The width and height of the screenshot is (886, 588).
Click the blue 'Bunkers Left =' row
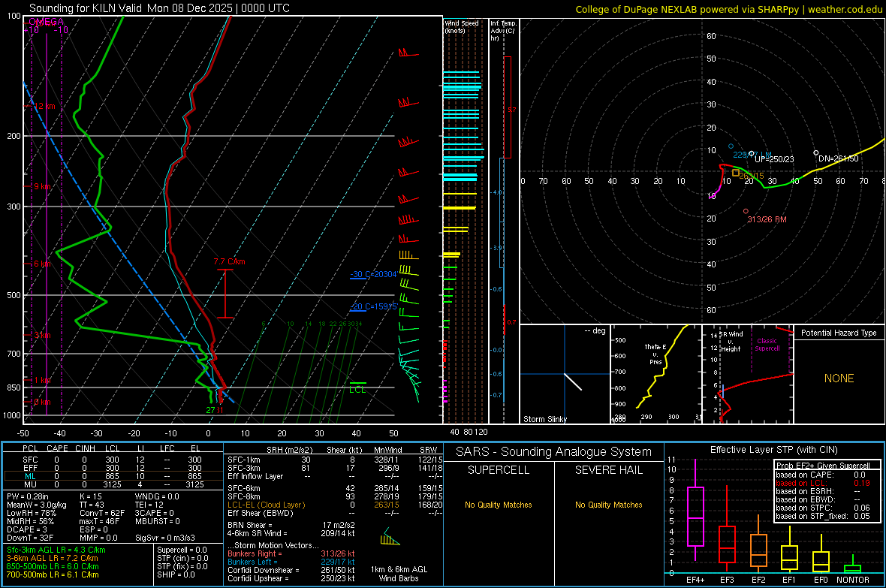pyautogui.click(x=291, y=562)
